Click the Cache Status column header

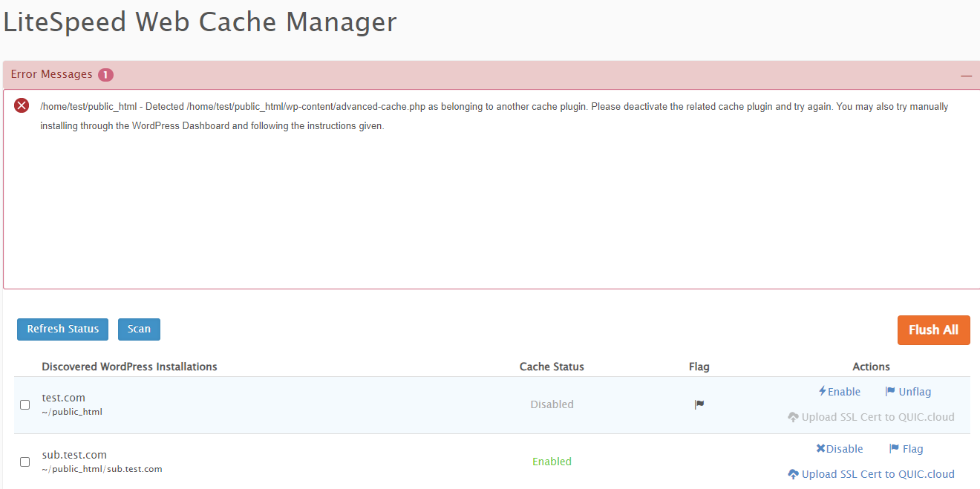click(552, 367)
